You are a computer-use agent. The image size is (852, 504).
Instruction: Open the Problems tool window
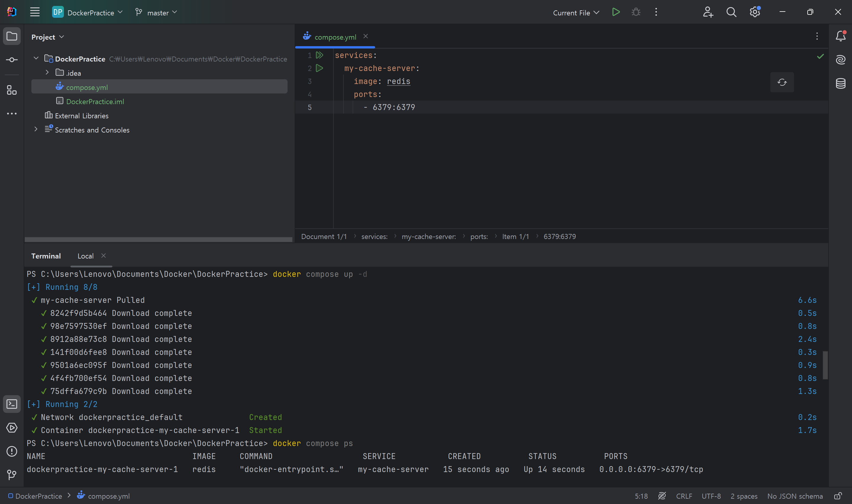click(x=12, y=451)
